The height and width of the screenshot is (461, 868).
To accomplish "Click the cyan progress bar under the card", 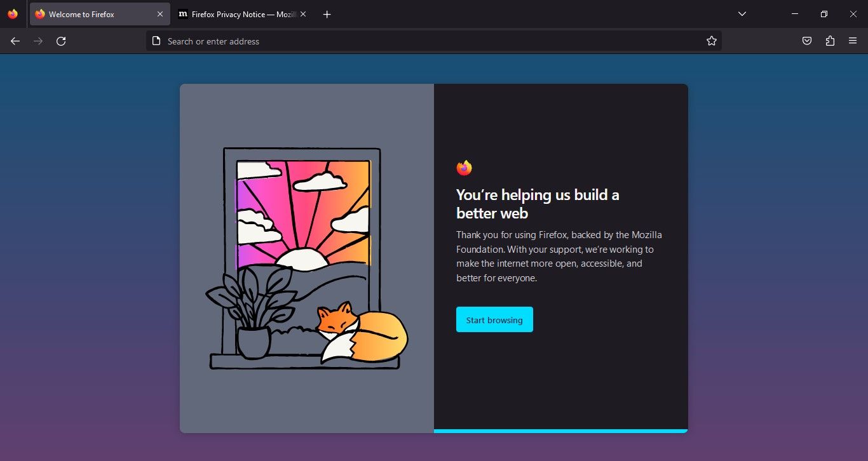I will (x=560, y=431).
